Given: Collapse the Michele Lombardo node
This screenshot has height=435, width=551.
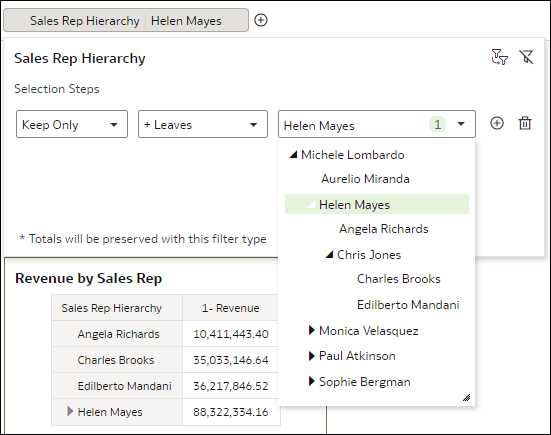Looking at the screenshot, I should [293, 155].
